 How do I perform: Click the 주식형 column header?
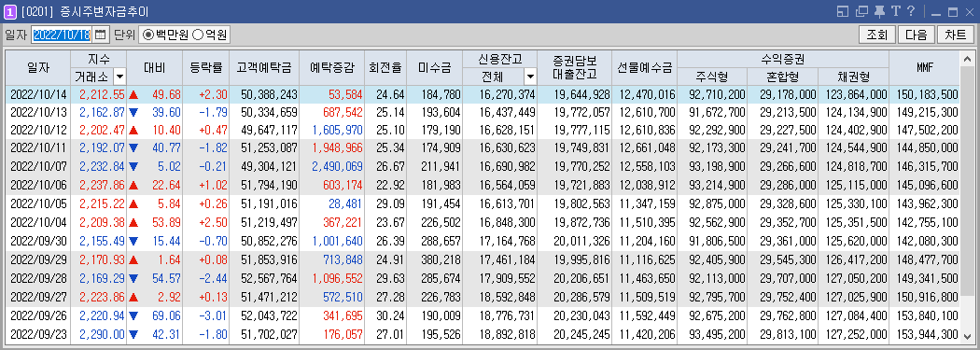(712, 77)
